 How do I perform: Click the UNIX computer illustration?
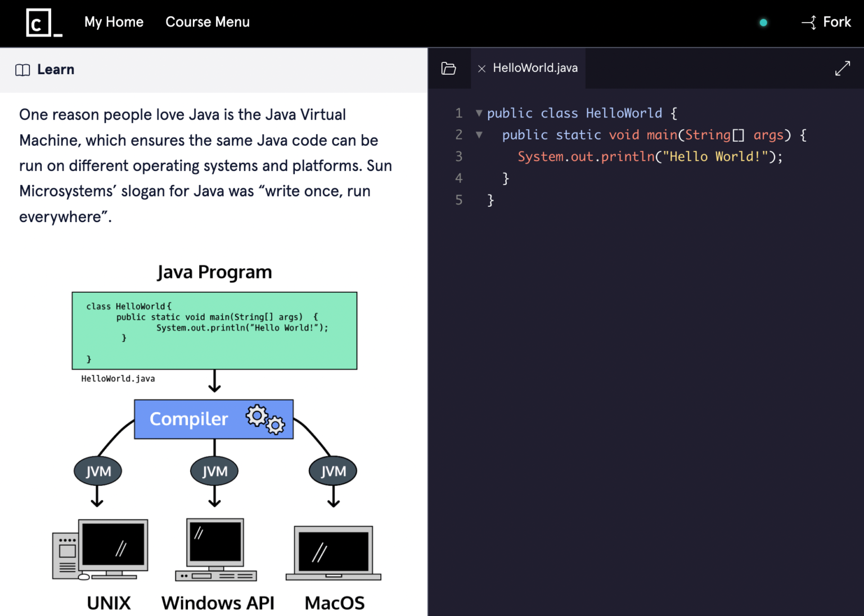pos(101,550)
